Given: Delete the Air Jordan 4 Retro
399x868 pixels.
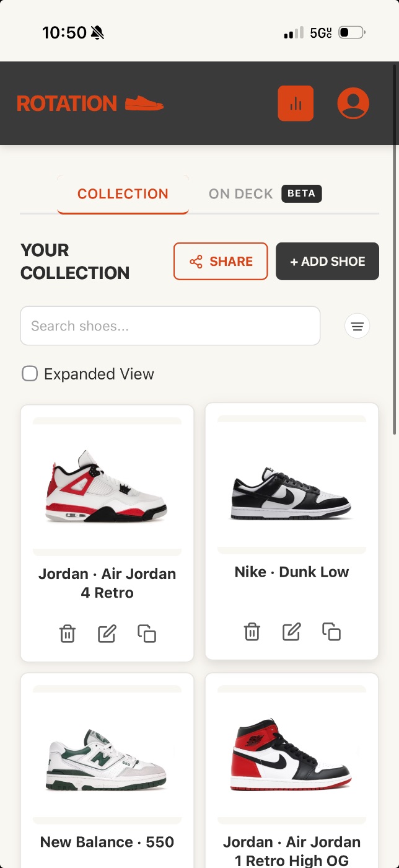Looking at the screenshot, I should click(66, 634).
